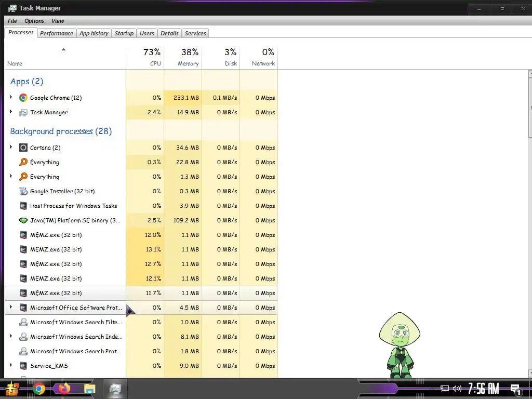
Task: Click the 9.0 MB memory value
Action: [189, 366]
